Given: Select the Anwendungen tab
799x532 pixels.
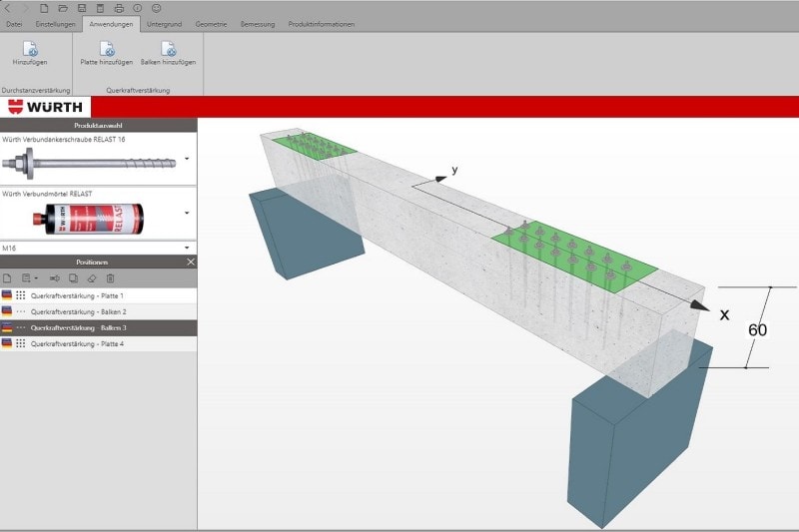Looking at the screenshot, I should click(111, 24).
